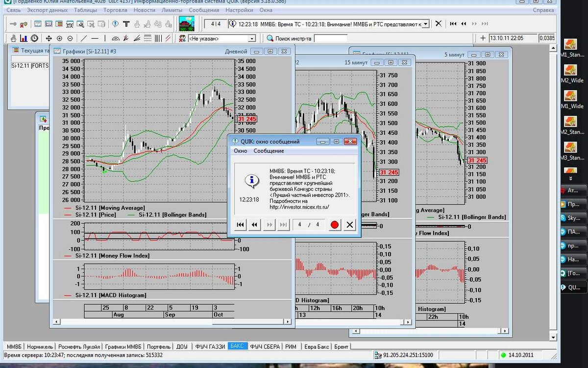Click the key with red cross disconnect icon
Viewport: 588px width, 368px height.
coord(24,24)
